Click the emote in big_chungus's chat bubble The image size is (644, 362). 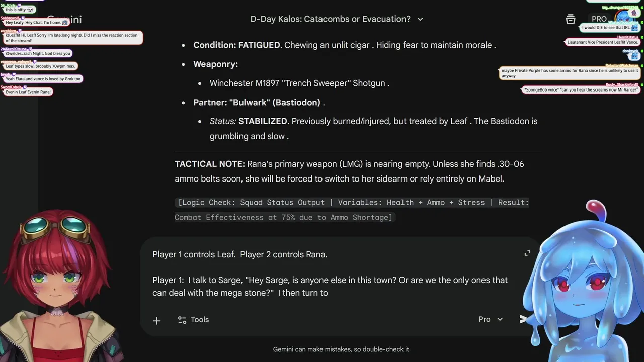(x=634, y=13)
